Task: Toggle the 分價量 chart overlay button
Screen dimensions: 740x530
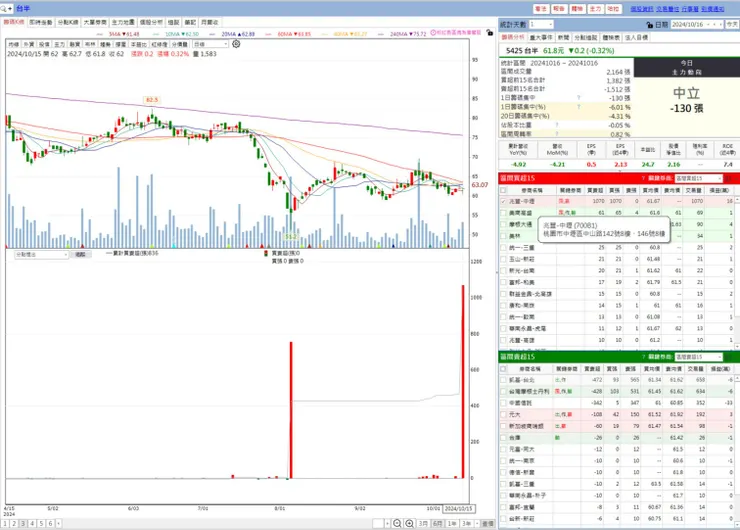Action: click(179, 44)
